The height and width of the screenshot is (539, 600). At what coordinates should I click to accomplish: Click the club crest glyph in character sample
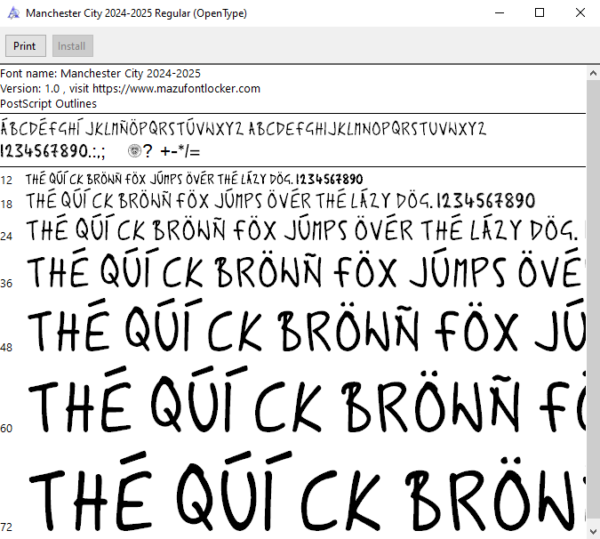(134, 151)
